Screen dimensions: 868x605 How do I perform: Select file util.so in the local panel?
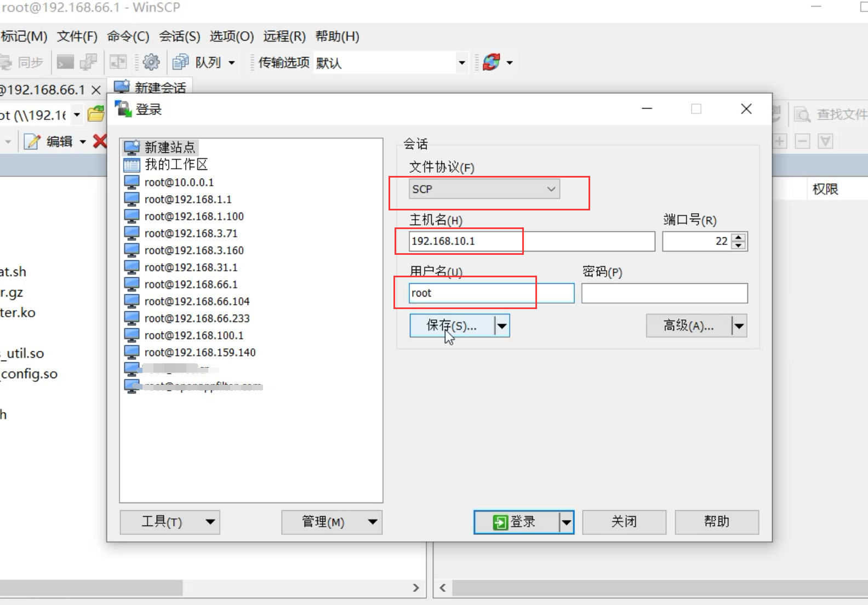tap(23, 353)
